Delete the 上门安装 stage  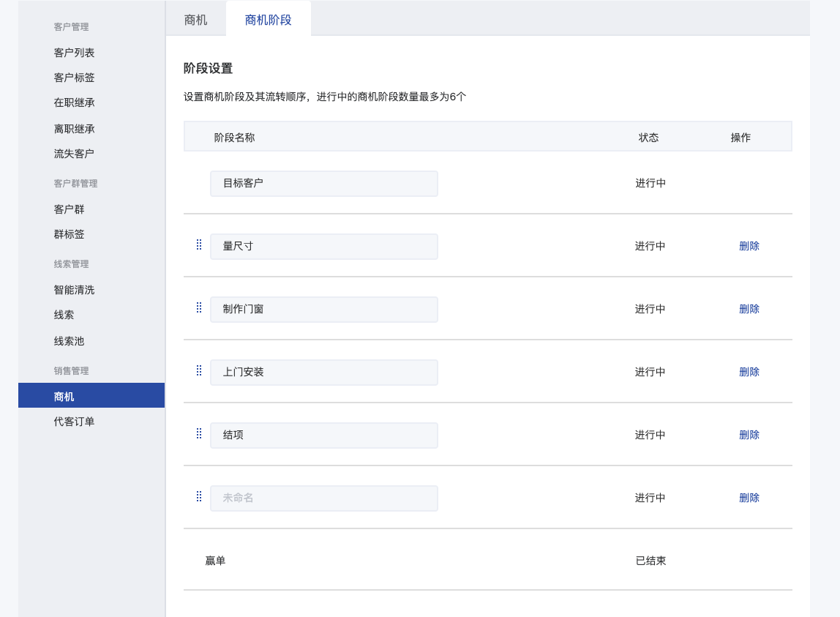(x=749, y=372)
